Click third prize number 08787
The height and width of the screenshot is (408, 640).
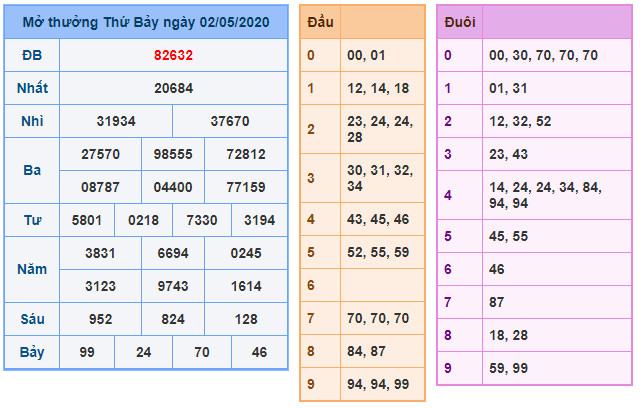(100, 187)
